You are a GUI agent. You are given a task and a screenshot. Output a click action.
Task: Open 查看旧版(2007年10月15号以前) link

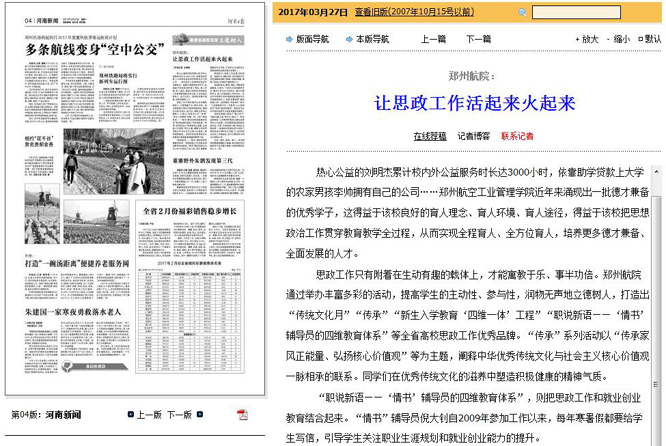coord(414,12)
